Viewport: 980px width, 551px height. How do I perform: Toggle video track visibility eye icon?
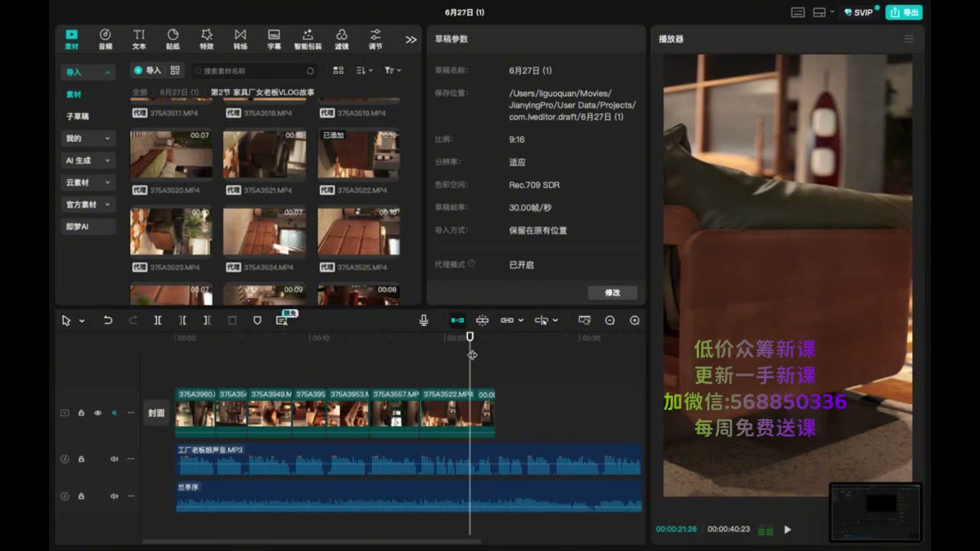(x=98, y=412)
